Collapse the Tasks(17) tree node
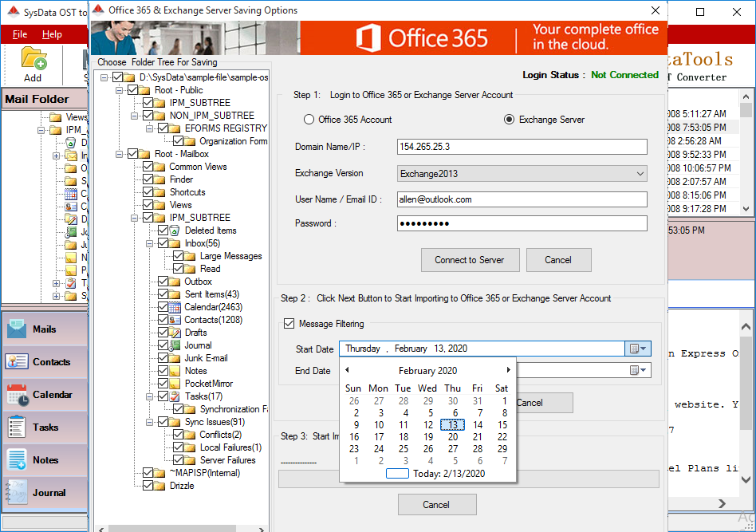The height and width of the screenshot is (532, 756). [x=149, y=396]
